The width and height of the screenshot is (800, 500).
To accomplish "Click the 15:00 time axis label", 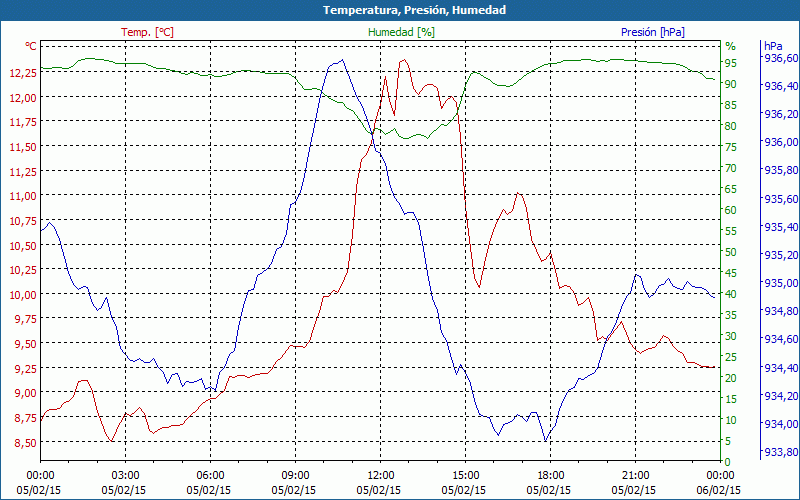I will point(465,476).
